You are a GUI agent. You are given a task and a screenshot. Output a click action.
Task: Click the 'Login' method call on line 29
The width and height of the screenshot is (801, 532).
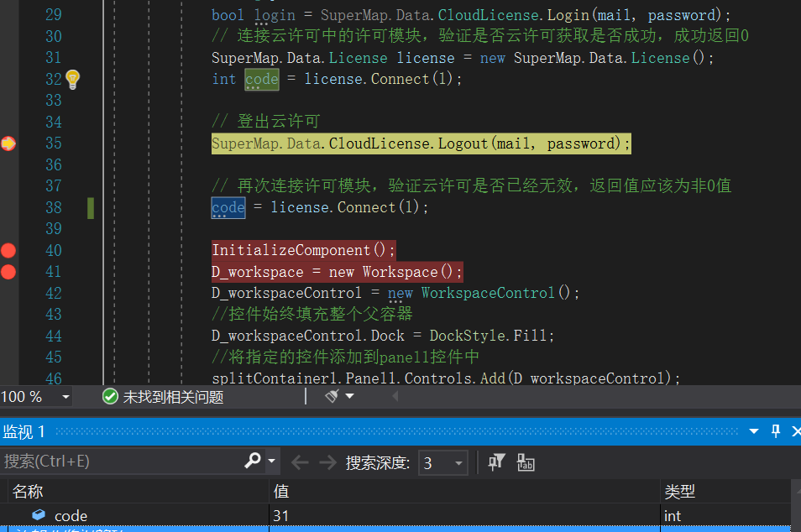pos(568,15)
